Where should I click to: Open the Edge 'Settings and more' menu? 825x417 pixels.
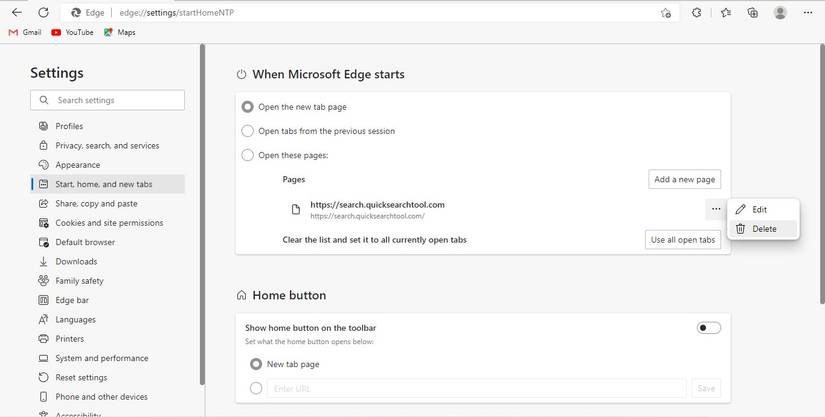(808, 13)
